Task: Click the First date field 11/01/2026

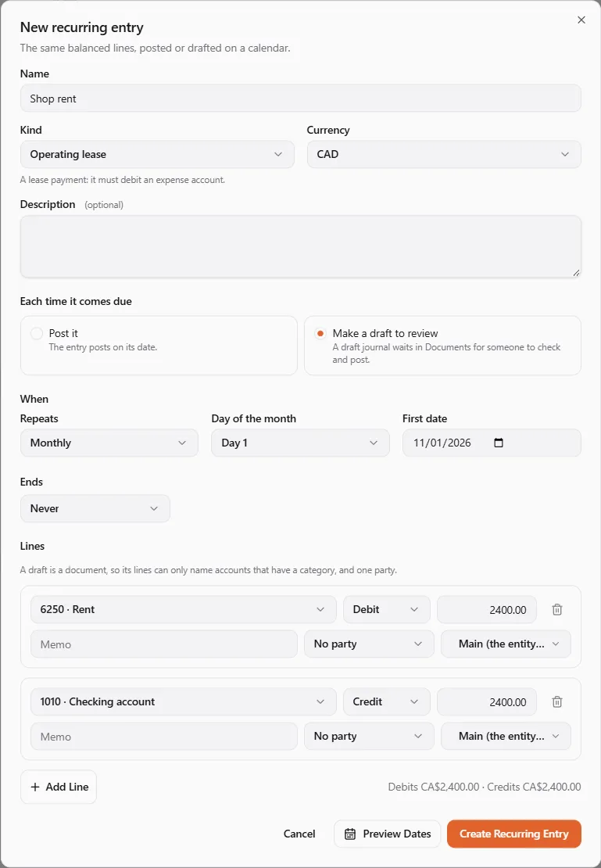Action: 492,443
